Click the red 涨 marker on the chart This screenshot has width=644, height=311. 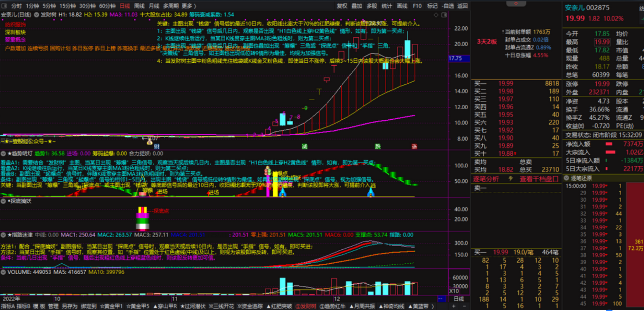tap(414, 146)
